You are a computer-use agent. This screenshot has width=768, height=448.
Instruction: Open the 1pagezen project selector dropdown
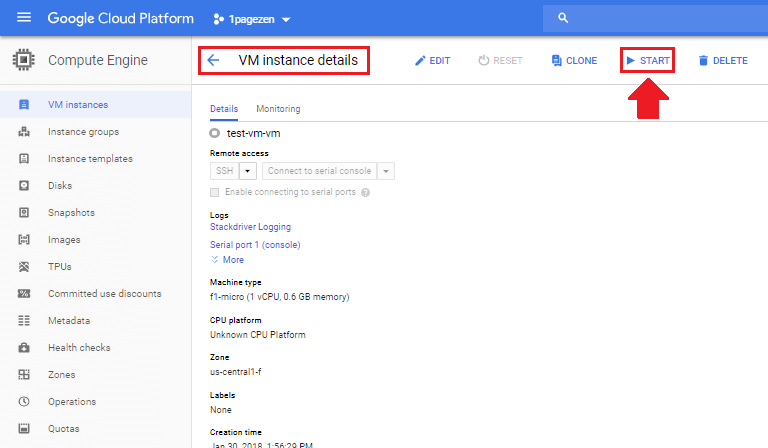point(252,20)
